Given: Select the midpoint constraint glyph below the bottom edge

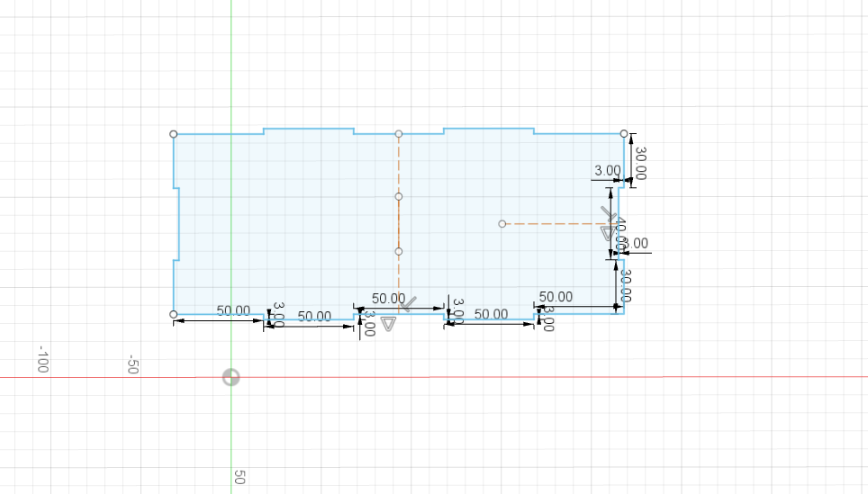Looking at the screenshot, I should [x=389, y=324].
